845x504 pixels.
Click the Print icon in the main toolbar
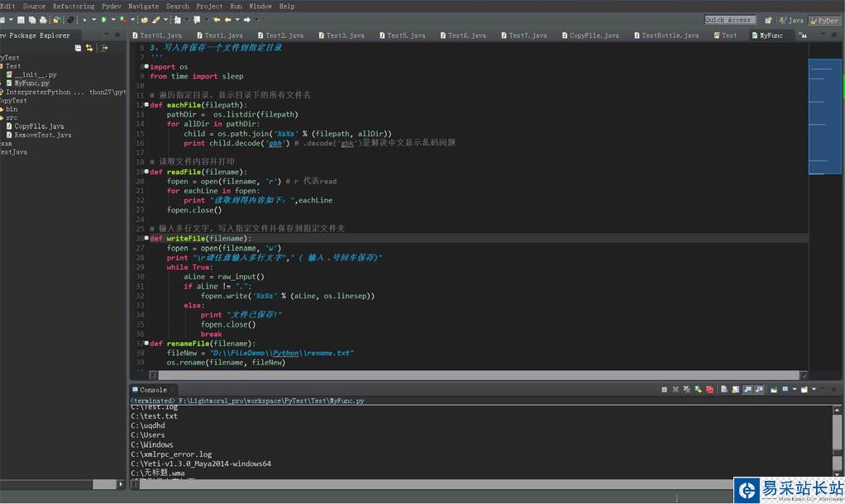tap(43, 20)
